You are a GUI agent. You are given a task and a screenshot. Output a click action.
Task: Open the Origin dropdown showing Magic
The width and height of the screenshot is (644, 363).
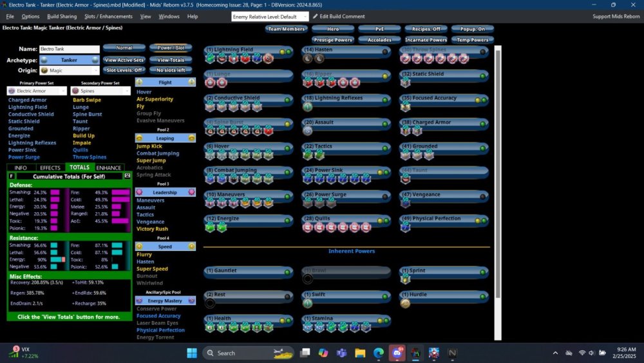pyautogui.click(x=68, y=70)
